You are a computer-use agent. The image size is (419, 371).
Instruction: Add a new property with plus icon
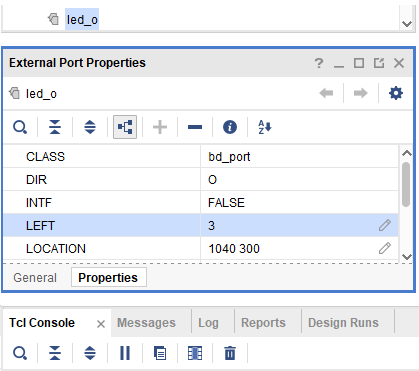(160, 127)
